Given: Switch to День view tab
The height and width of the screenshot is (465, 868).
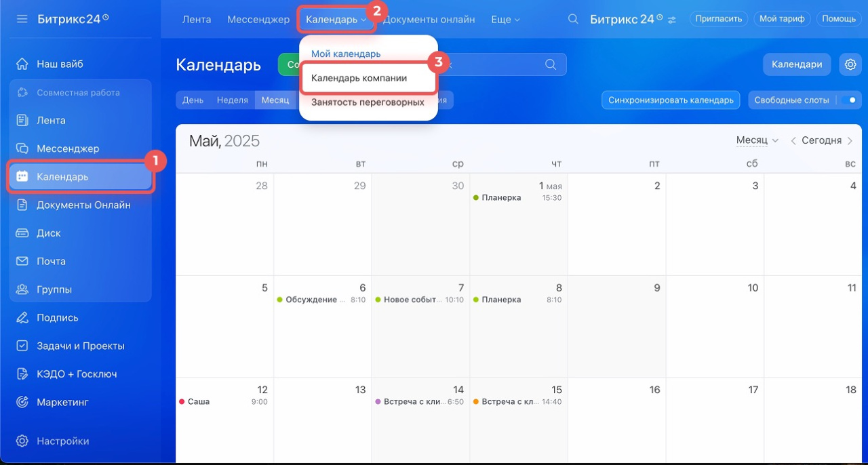Looking at the screenshot, I should pos(193,100).
